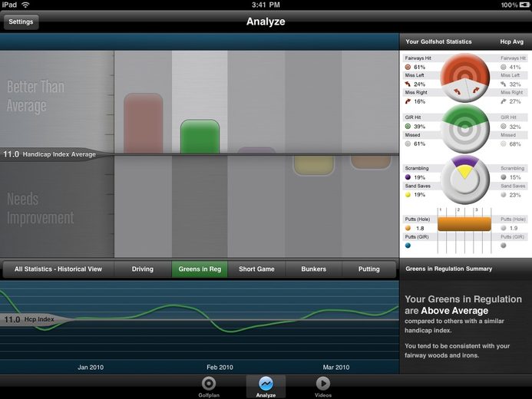Click the orange Putts per hole bar
The width and height of the screenshot is (532, 399).
(x=464, y=224)
